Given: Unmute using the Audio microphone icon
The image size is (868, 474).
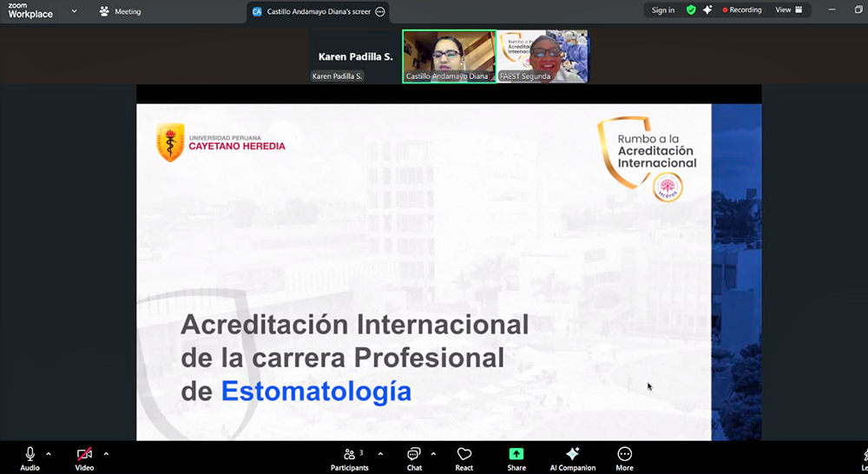Looking at the screenshot, I should click(30, 454).
